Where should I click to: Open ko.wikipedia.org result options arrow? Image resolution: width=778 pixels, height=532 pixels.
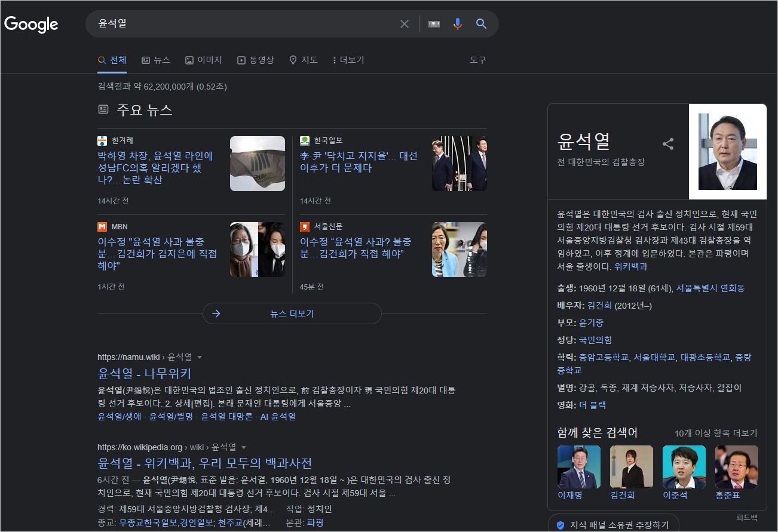[x=244, y=447]
